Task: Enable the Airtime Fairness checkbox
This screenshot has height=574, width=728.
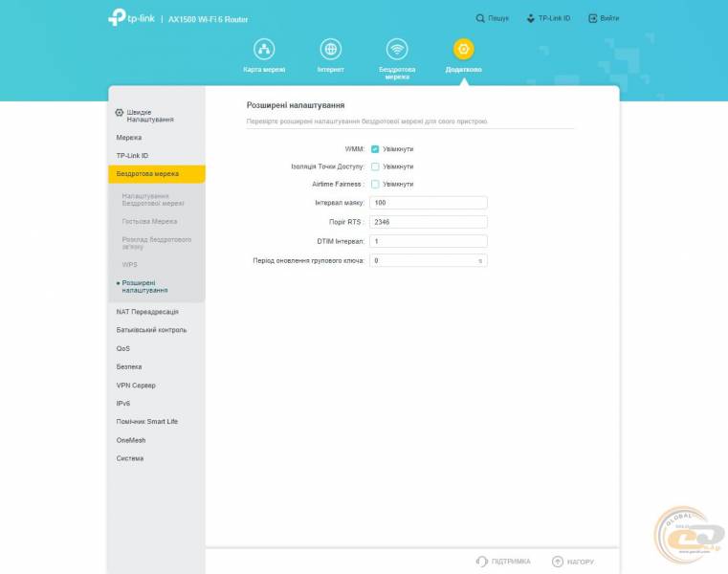Action: tap(375, 185)
